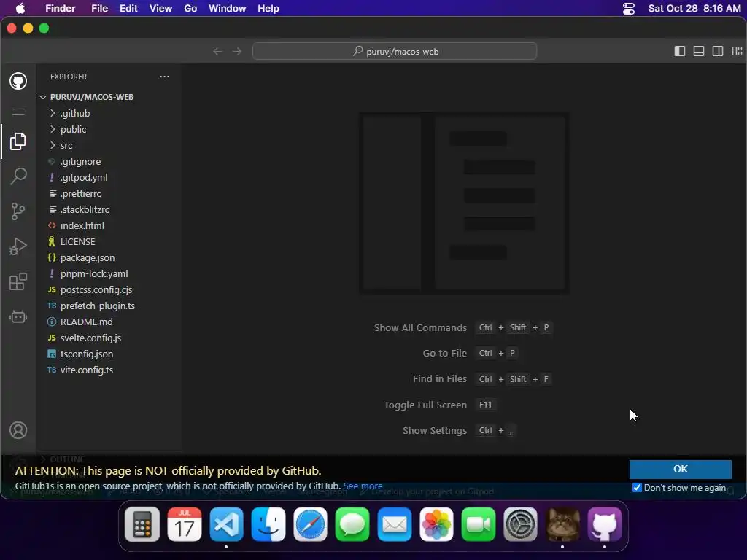Open the .gitpod.yml file
747x560 pixels.
click(x=108, y=178)
